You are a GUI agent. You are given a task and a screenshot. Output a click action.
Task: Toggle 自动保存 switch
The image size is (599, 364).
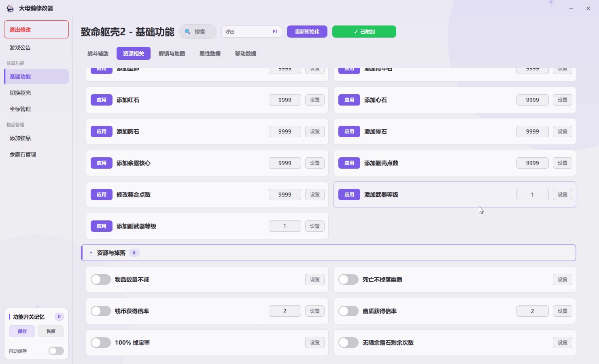click(x=56, y=351)
